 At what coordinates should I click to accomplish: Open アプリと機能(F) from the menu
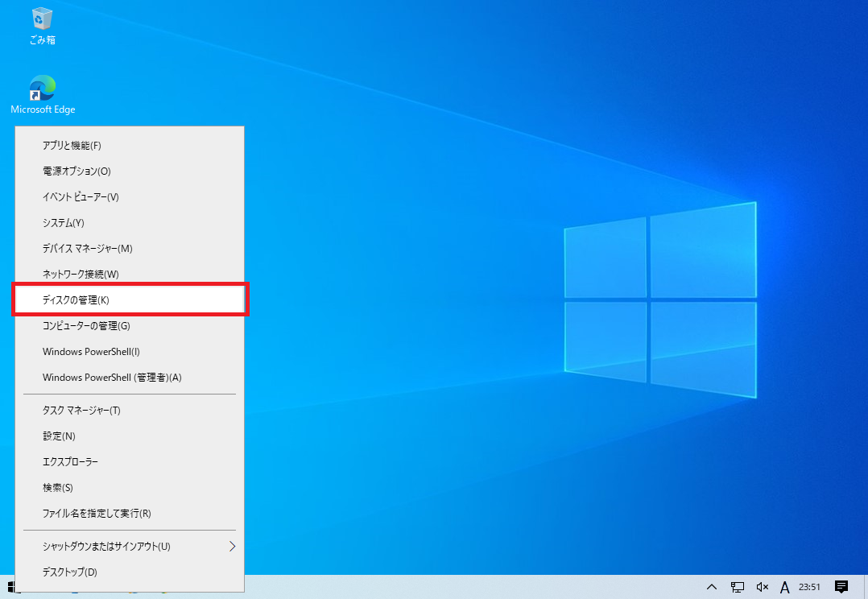click(130, 146)
